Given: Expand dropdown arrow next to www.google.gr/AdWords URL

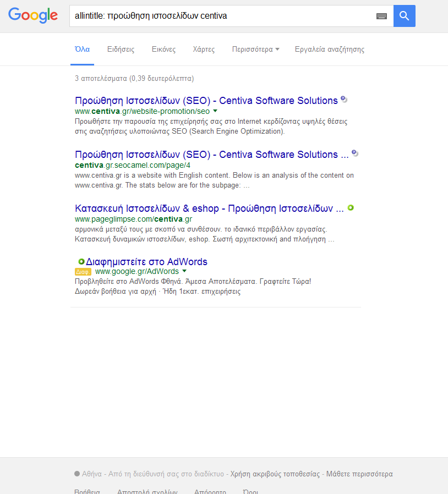Looking at the screenshot, I should click(x=184, y=271).
